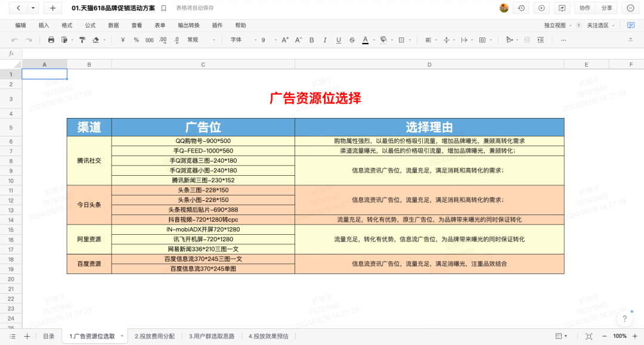644x345 pixels.
Task: Open the font color swatch
Action: click(x=365, y=40)
